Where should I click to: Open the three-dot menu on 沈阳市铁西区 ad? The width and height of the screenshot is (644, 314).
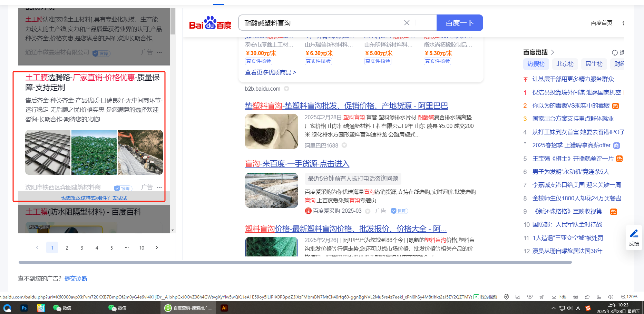(159, 188)
